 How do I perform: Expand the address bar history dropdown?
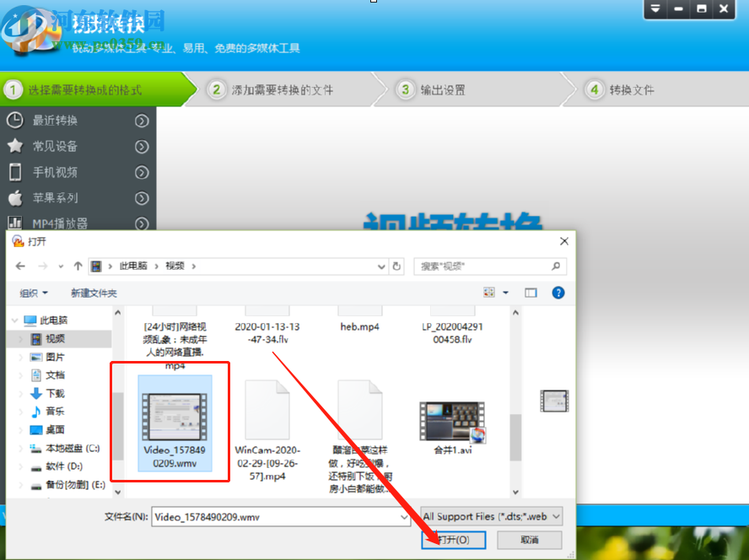point(381,267)
